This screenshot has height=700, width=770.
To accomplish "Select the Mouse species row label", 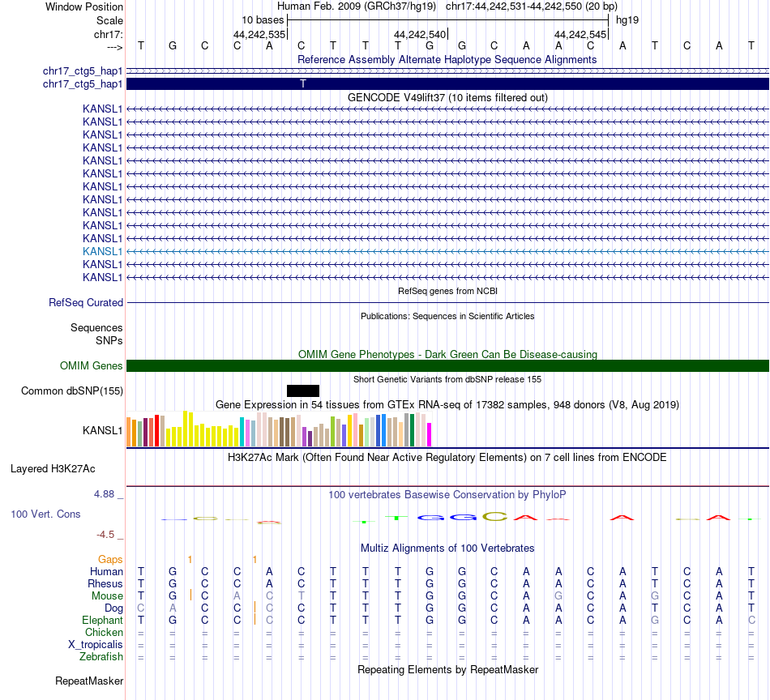I will coord(107,596).
